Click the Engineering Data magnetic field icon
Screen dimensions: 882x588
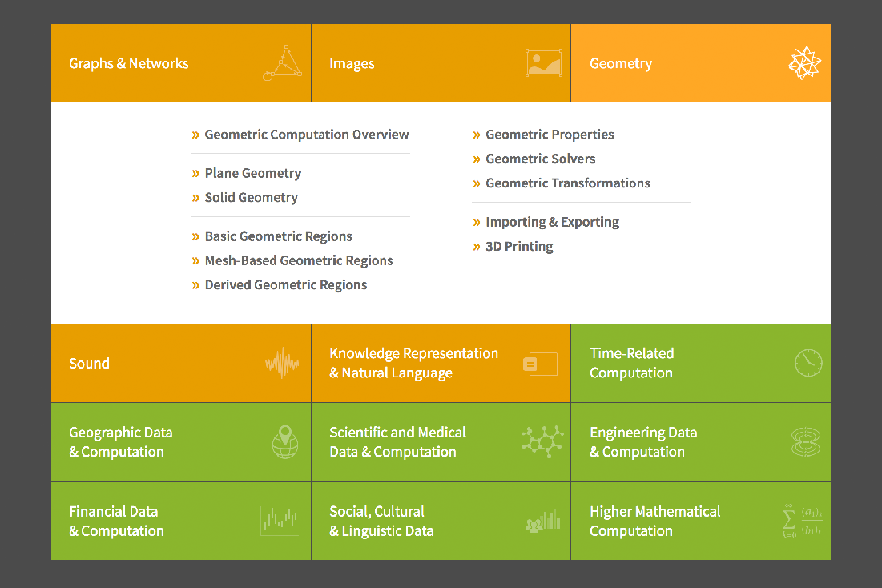tap(806, 441)
